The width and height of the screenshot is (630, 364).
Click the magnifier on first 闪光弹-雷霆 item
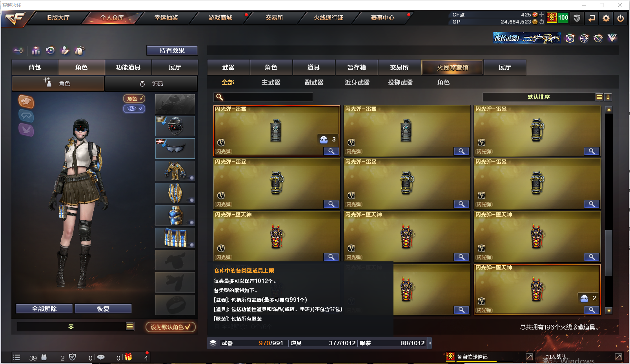[331, 151]
